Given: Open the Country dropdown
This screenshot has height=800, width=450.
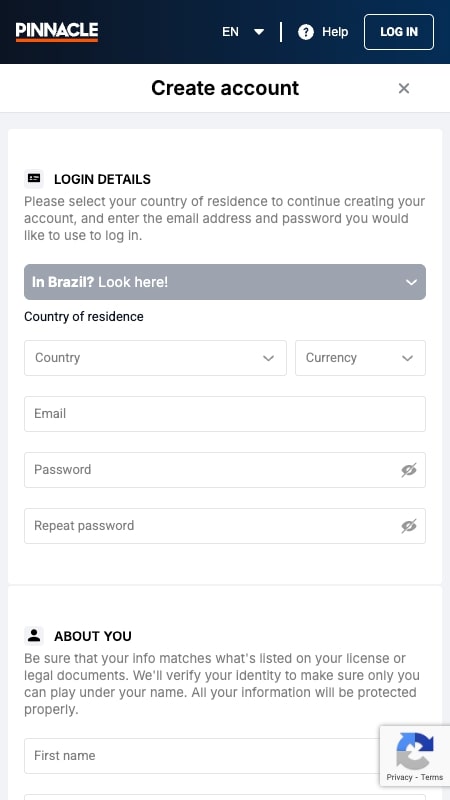Looking at the screenshot, I should (155, 358).
